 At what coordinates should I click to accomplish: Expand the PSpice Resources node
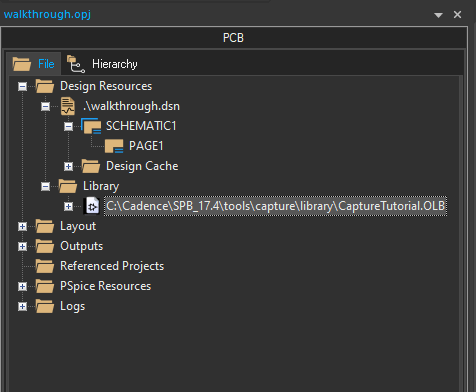(x=22, y=287)
